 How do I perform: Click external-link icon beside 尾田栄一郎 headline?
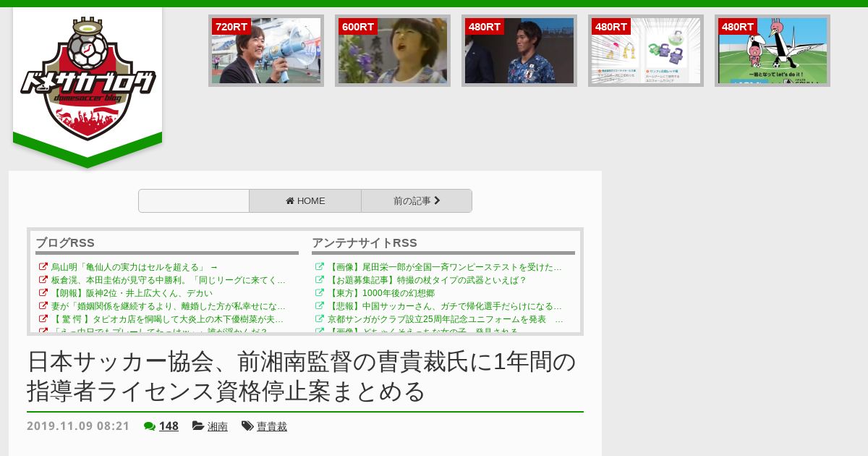coord(319,267)
